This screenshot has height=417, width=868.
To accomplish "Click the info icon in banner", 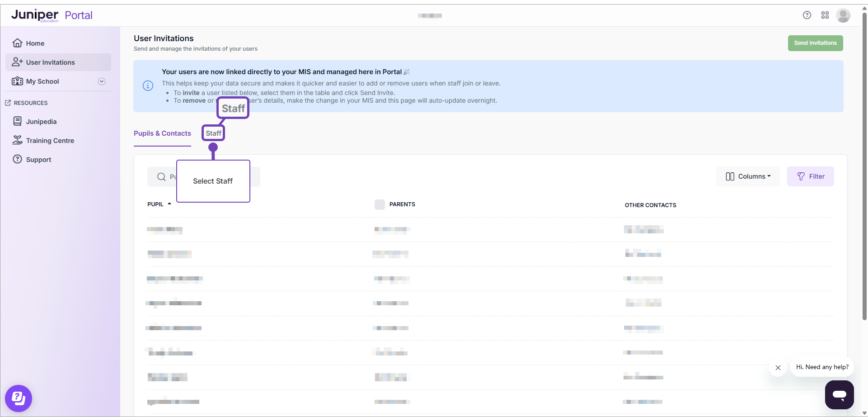I will (x=148, y=86).
